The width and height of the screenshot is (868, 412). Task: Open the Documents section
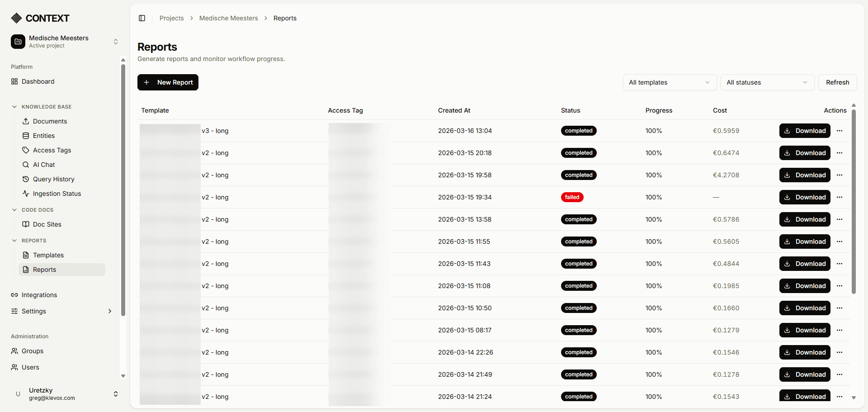pos(49,121)
